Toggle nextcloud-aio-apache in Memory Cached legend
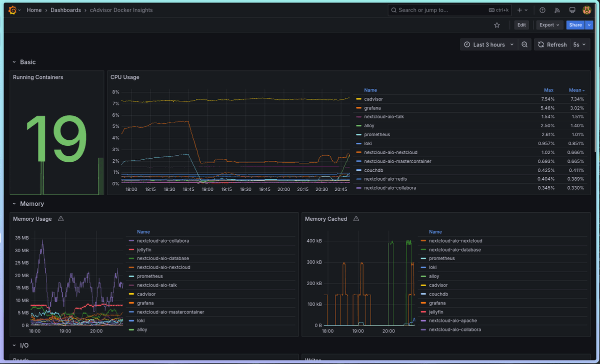Viewport: 600px width, 364px height. (453, 321)
